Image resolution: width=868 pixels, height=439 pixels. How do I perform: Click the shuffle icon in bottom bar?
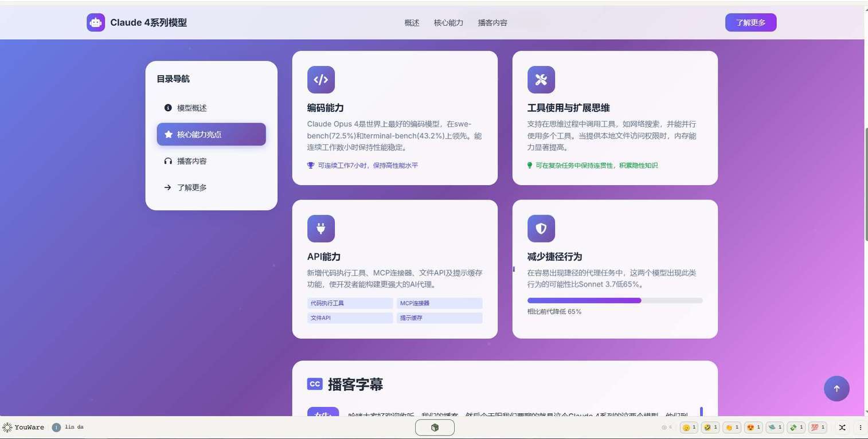[842, 428]
